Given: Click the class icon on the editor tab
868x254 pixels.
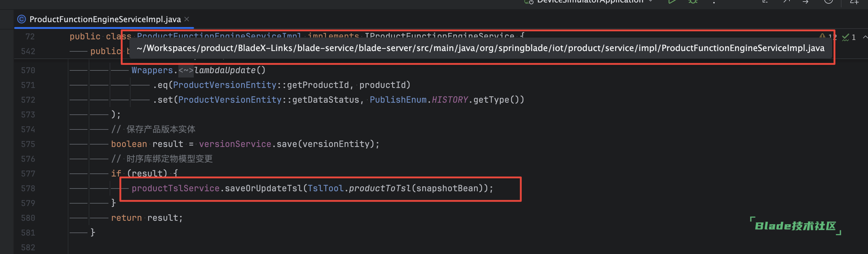Looking at the screenshot, I should [x=21, y=19].
